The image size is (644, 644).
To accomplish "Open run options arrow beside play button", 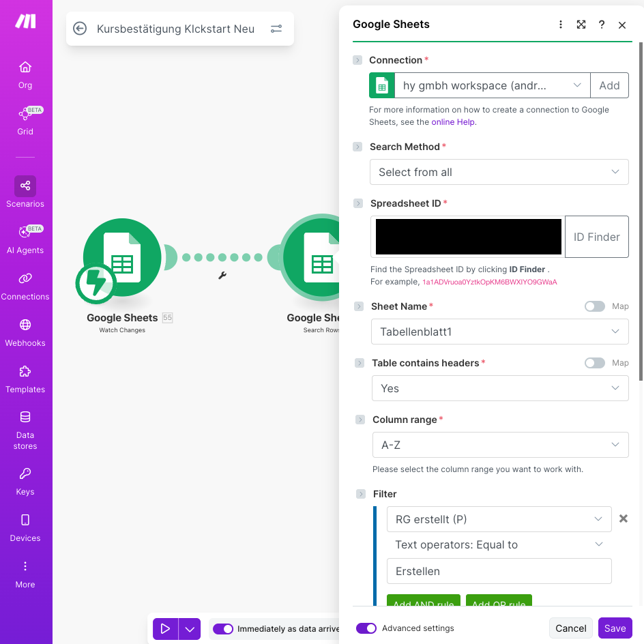I will [x=190, y=629].
